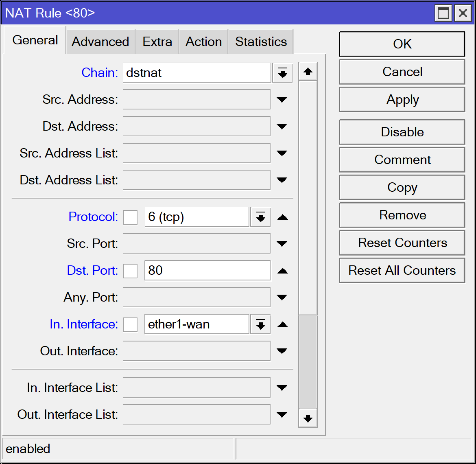476x464 pixels.
Task: Toggle the negate checkbox beside Dst. Port
Action: [x=130, y=271]
